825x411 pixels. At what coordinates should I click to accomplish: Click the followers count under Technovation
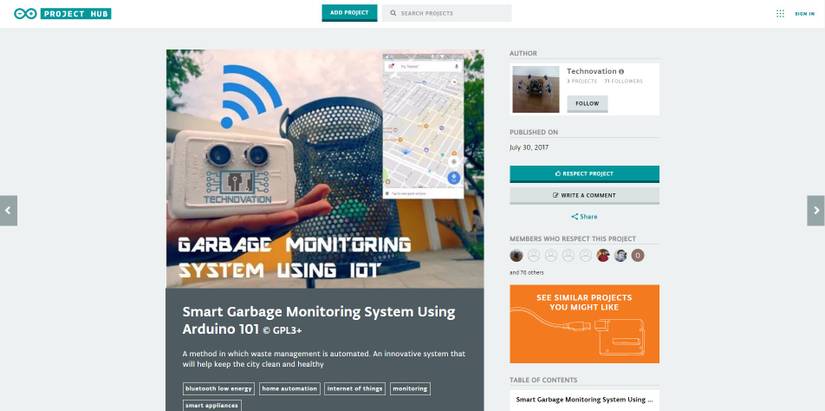click(623, 82)
